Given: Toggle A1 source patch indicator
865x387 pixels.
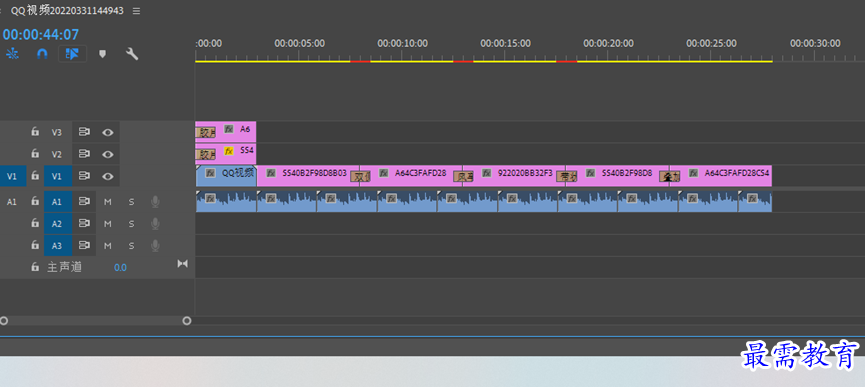Looking at the screenshot, I should (x=12, y=202).
